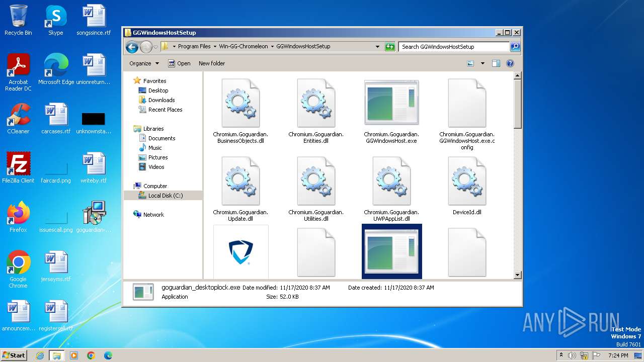The image size is (644, 362).
Task: Select DeviceId.dll file icon
Action: pyautogui.click(x=467, y=181)
